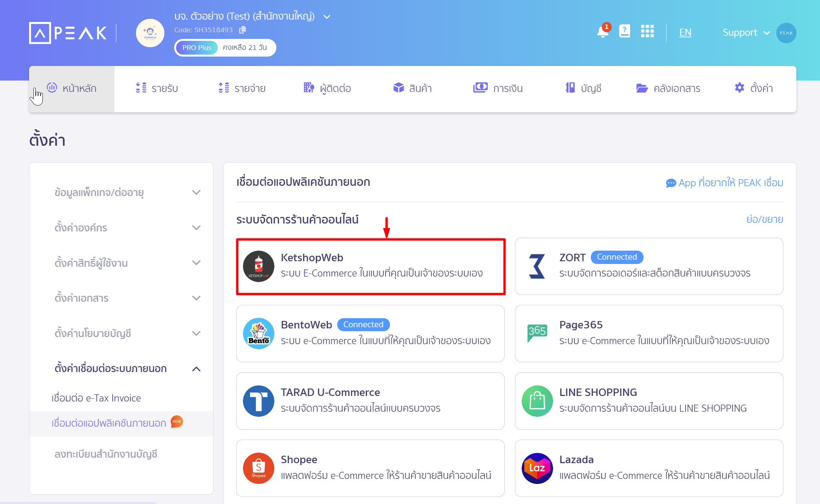Screen dimensions: 820x504
Task: Open the apps grid menu
Action: point(647,31)
